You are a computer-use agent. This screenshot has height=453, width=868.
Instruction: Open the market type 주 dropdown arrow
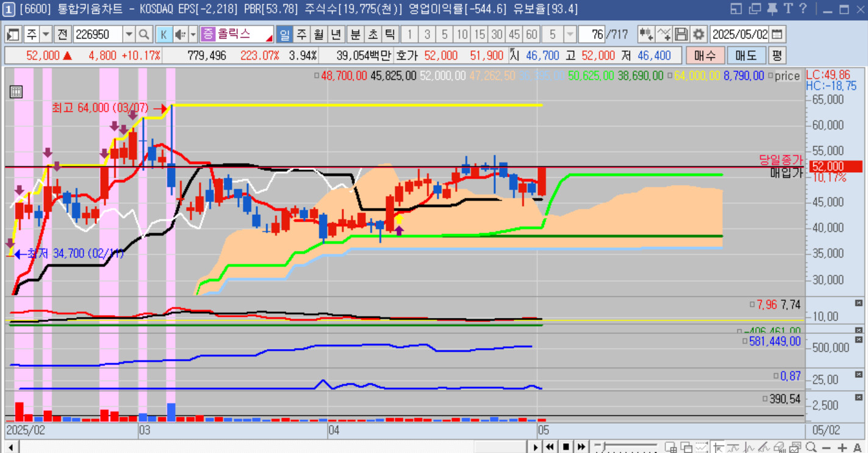[46, 34]
